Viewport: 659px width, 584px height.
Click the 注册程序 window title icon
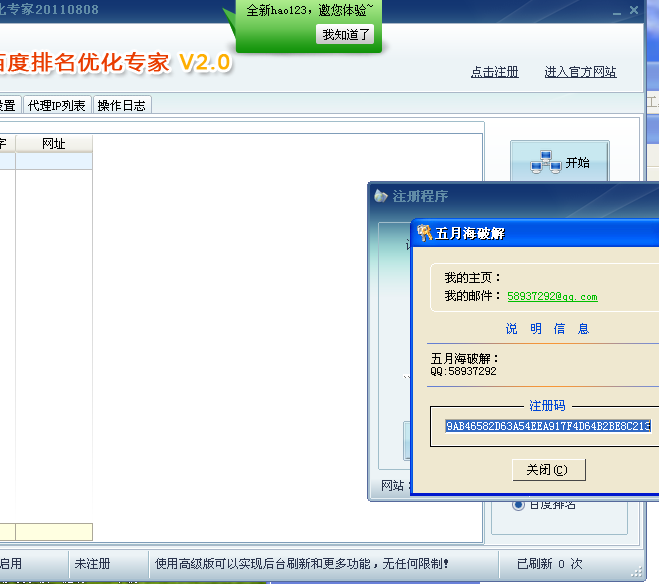point(381,195)
